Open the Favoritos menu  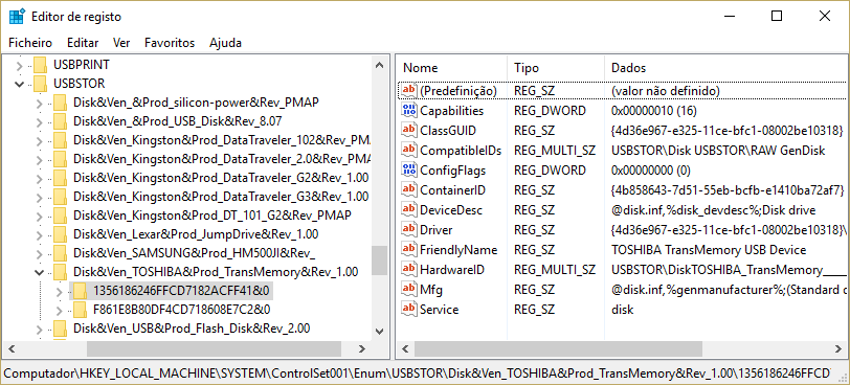170,43
